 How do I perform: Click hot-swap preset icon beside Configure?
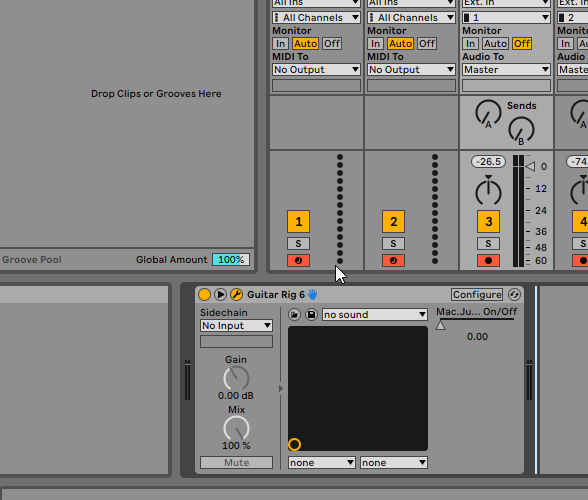(514, 294)
